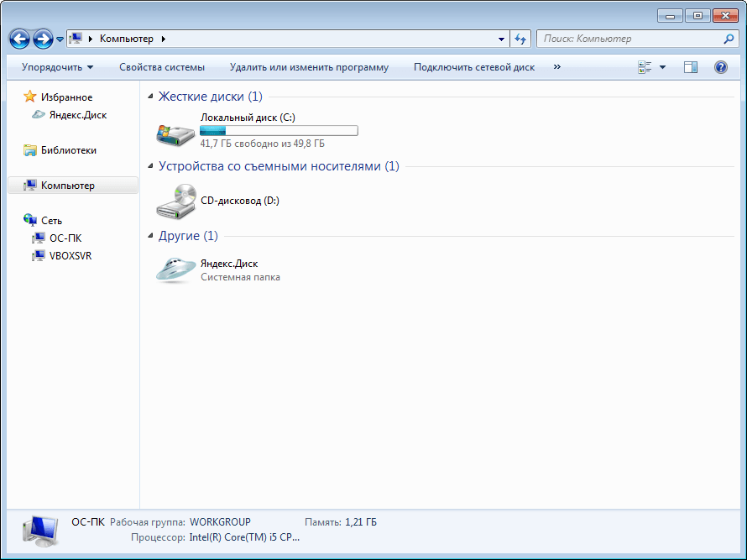Click the Back navigation arrow button
The image size is (747, 560).
point(19,39)
